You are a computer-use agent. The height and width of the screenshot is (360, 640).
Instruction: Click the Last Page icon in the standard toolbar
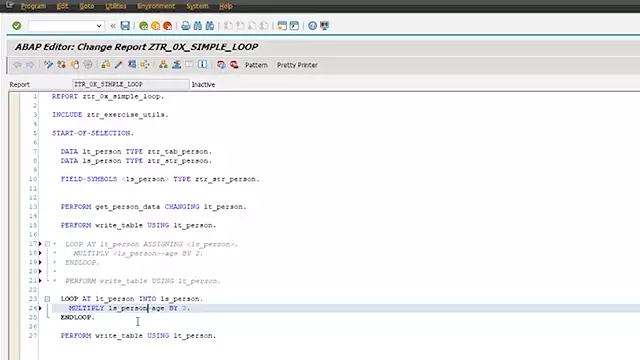click(x=264, y=26)
